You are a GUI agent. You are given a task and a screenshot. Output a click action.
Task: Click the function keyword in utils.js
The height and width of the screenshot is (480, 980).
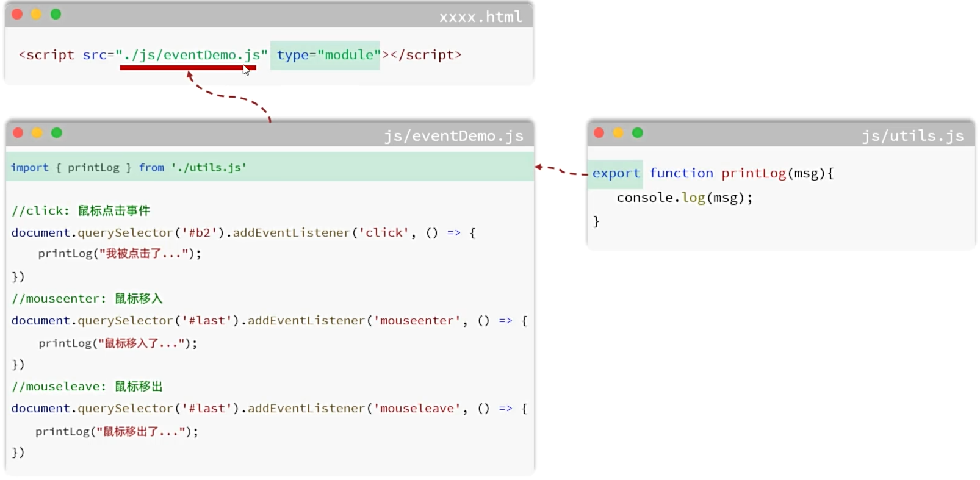[x=681, y=173]
